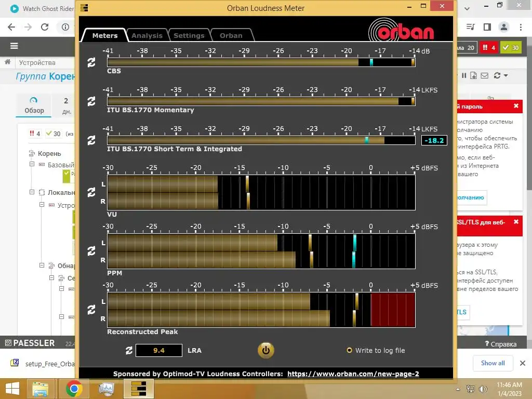Open Orban Loudness Meter taskbar icon

[139, 389]
